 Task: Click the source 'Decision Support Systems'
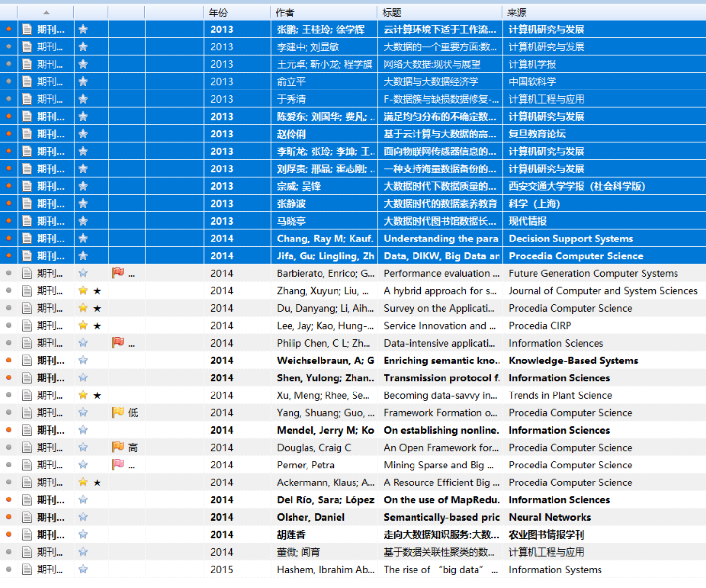pos(571,239)
